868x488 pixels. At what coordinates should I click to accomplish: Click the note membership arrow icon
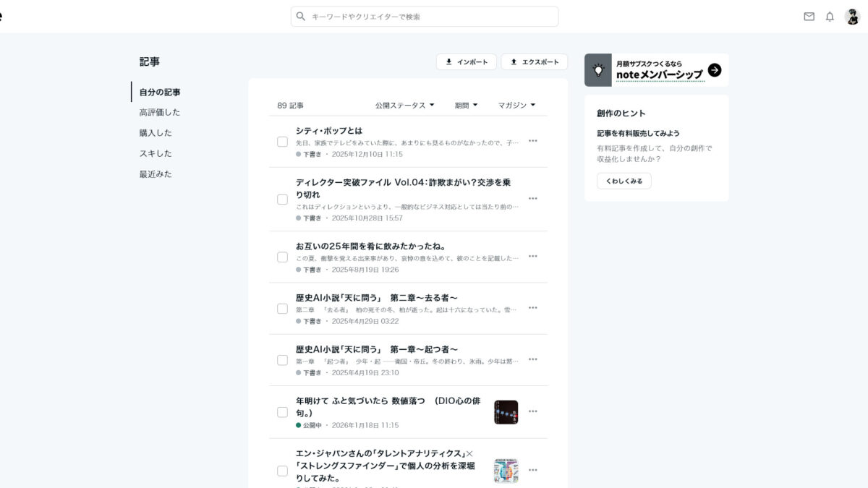pos(715,70)
